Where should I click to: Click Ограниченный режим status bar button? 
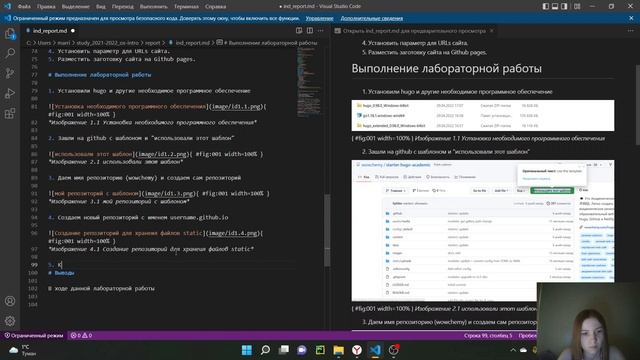(34, 336)
